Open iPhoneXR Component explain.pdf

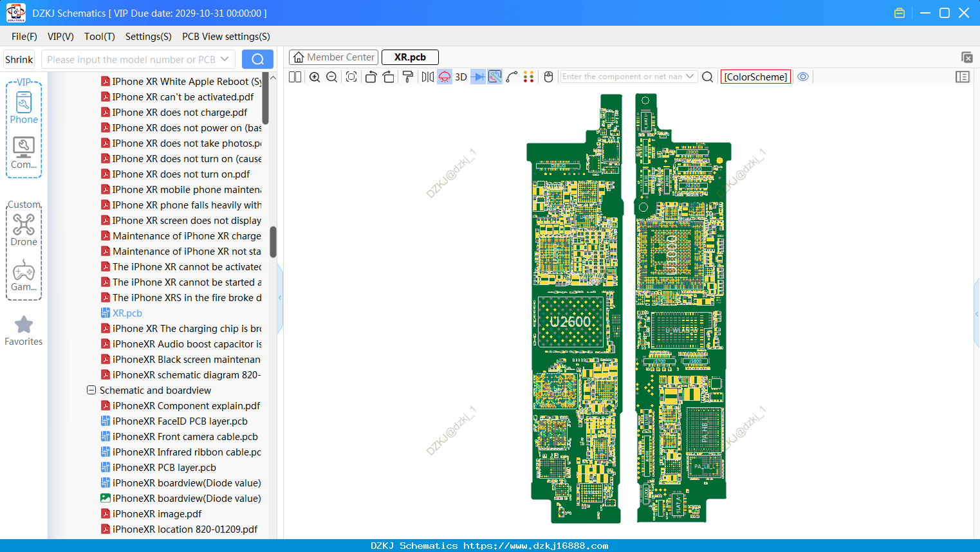(186, 406)
